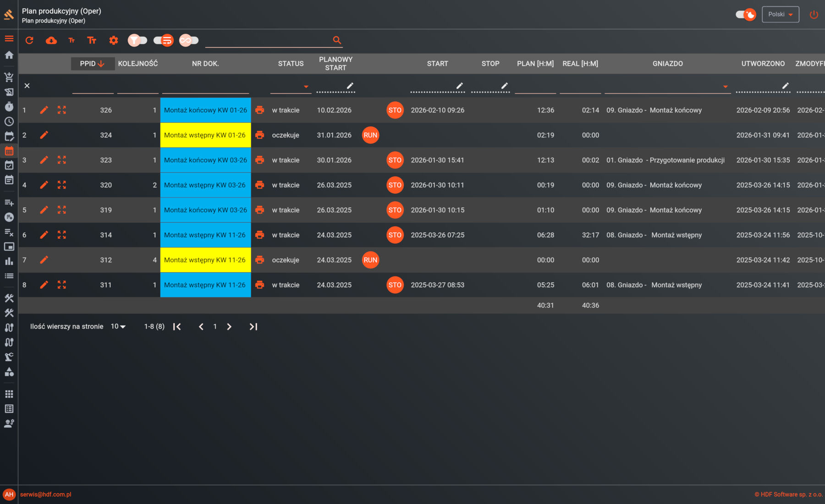
Task: Open the worker settings icon in the sidebar
Action: (9, 423)
